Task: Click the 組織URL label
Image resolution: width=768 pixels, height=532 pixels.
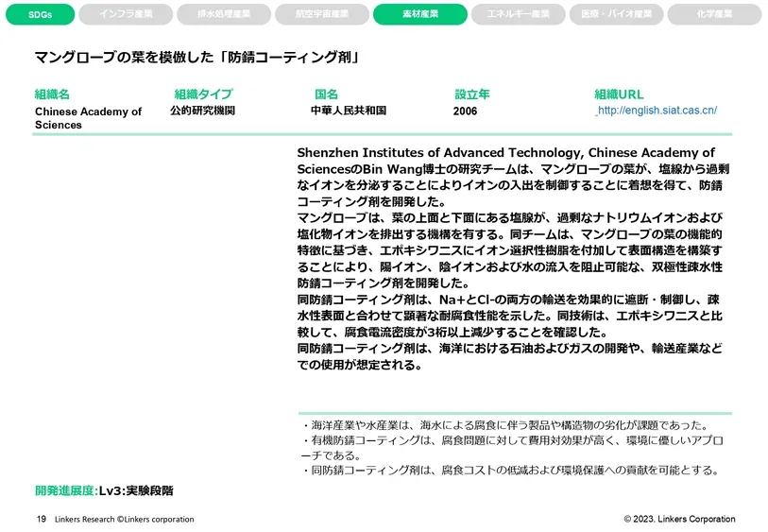Action: coord(619,94)
